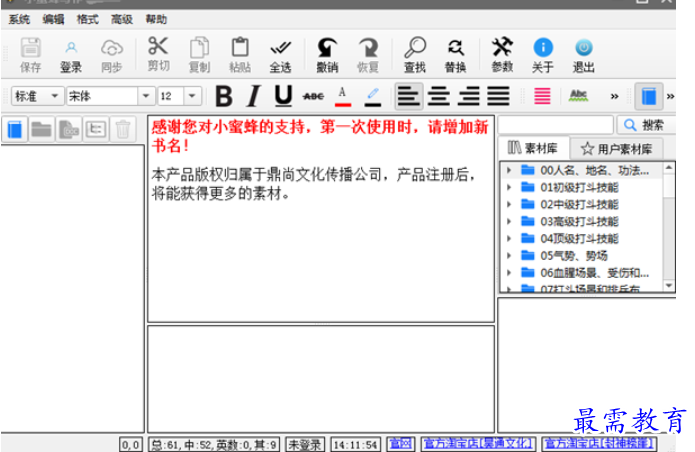
Task: Expand far-right toolbar overflow chevron
Action: click(670, 96)
